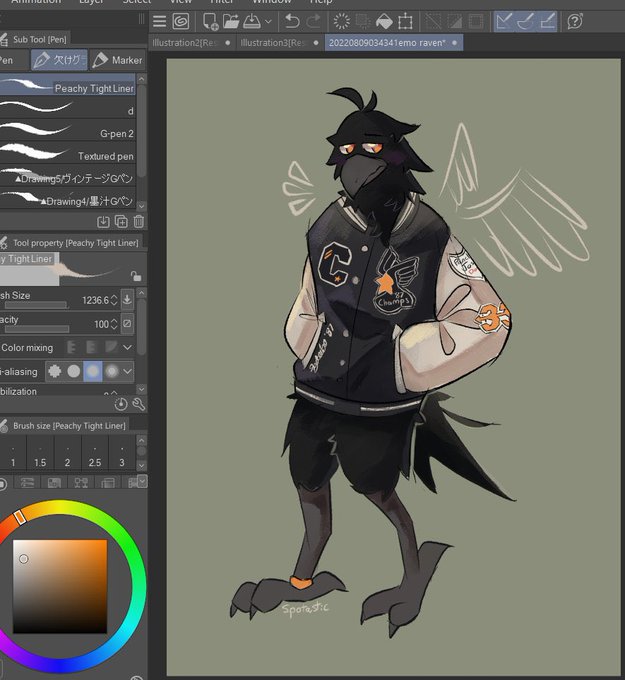Select the Drawing4 墨汁Gペン brush
The width and height of the screenshot is (625, 680).
[68, 198]
